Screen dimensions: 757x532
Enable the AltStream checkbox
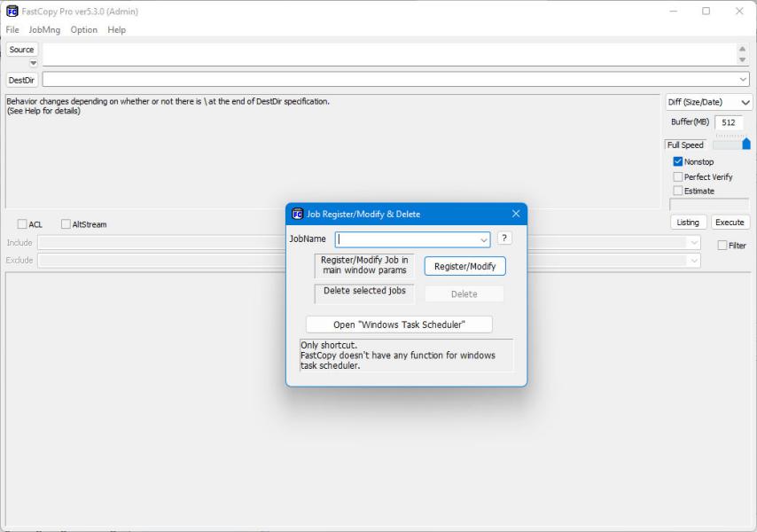(66, 224)
